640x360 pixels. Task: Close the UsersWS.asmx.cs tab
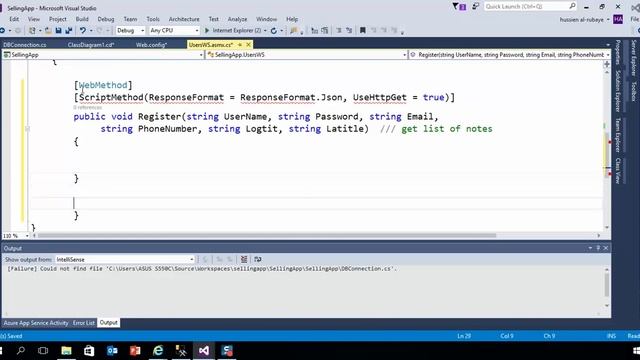(x=248, y=44)
